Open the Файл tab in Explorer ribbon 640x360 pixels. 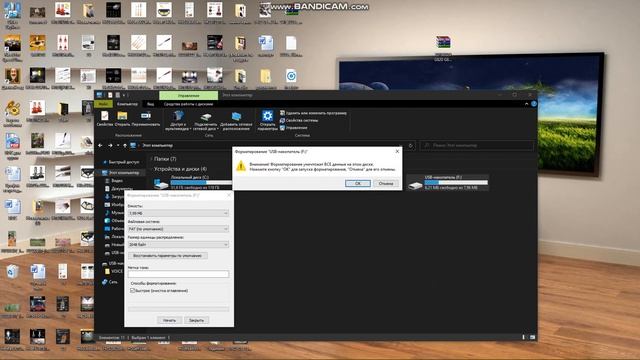tap(103, 104)
